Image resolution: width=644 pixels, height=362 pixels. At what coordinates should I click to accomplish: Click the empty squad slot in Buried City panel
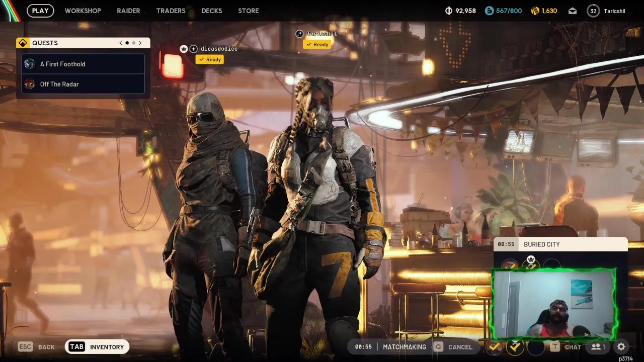click(x=552, y=264)
